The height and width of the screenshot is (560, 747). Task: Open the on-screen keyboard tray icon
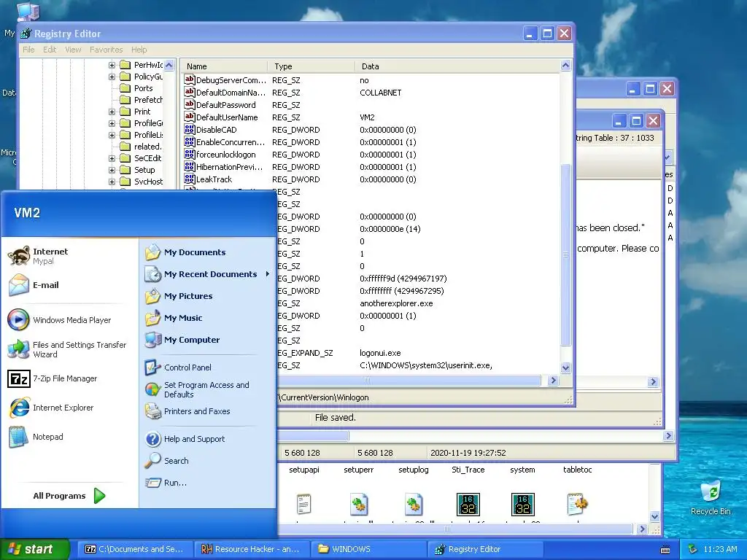(x=665, y=550)
